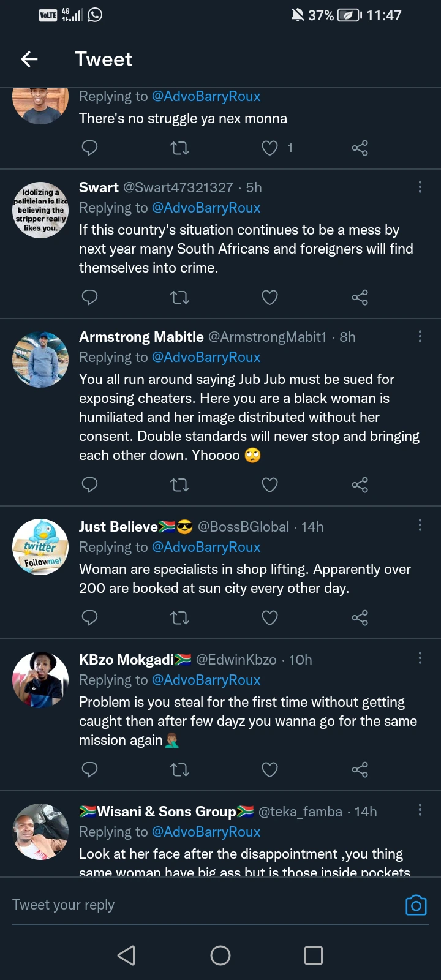Like Armstrong Mabitle's tweet

tap(269, 485)
